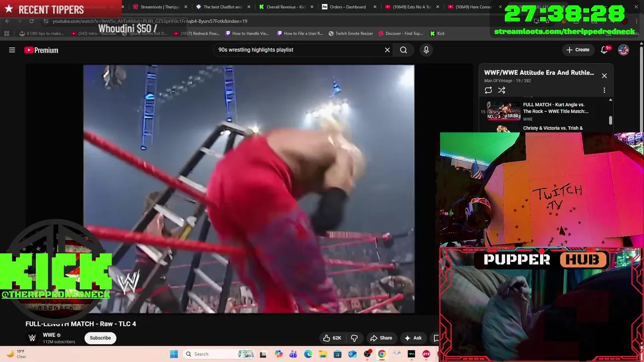Toggle shuffle playlist
644x362 pixels.
coord(502,90)
